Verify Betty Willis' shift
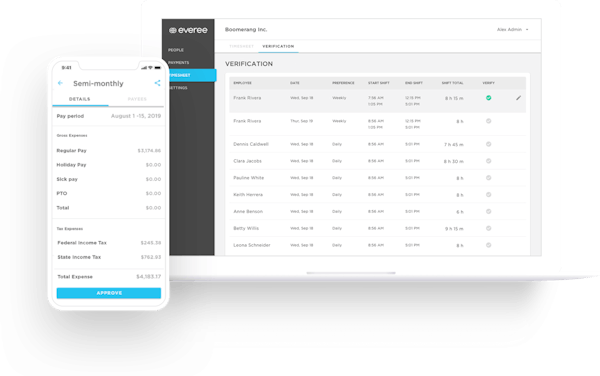The height and width of the screenshot is (376, 600). click(489, 228)
